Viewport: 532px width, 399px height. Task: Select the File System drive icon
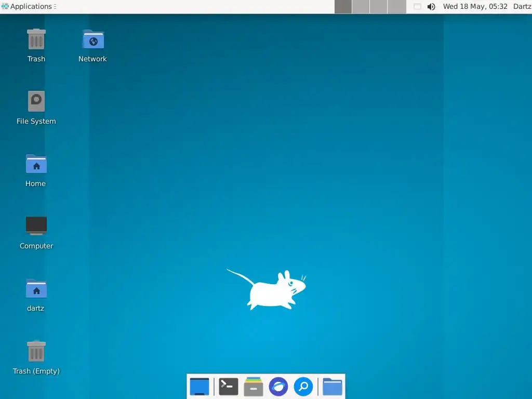pos(36,101)
